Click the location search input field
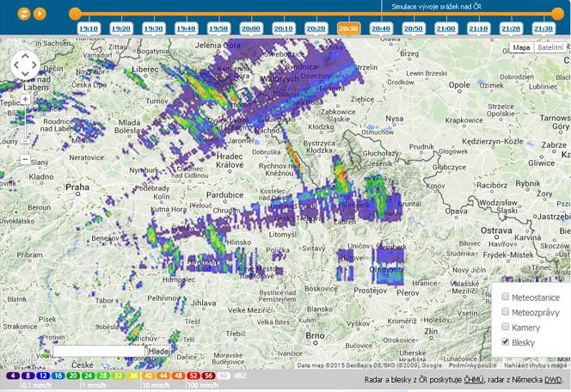571x392 pixels. [x=99, y=351]
